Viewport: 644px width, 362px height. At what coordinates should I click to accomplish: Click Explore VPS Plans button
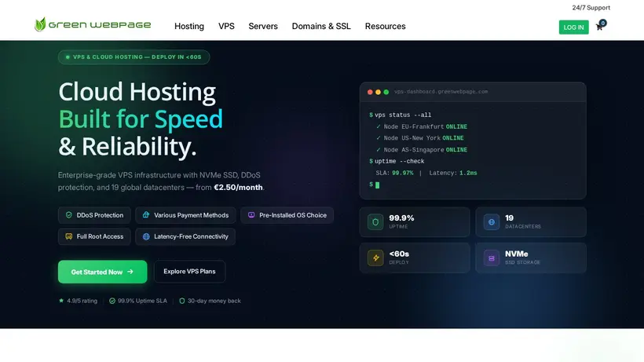tap(189, 271)
